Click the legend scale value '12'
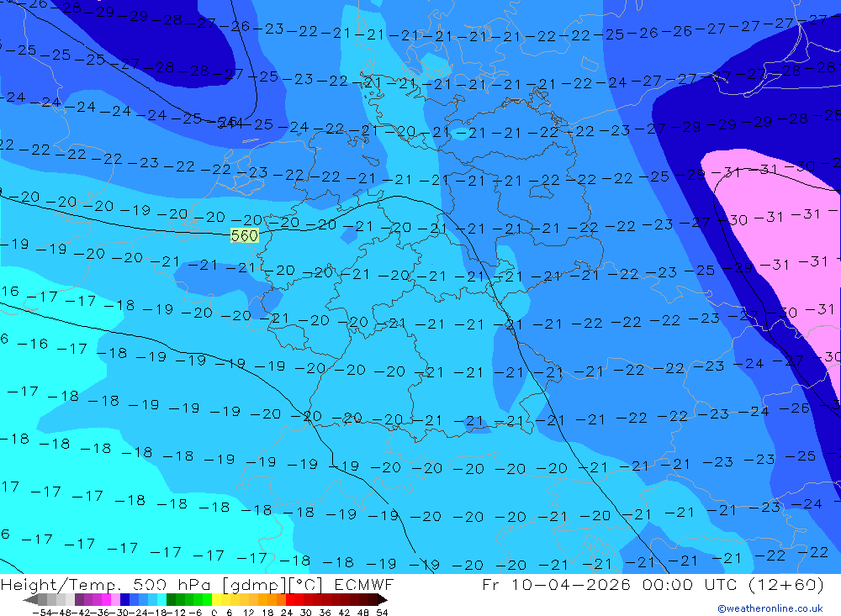This screenshot has width=841, height=616. tap(249, 613)
